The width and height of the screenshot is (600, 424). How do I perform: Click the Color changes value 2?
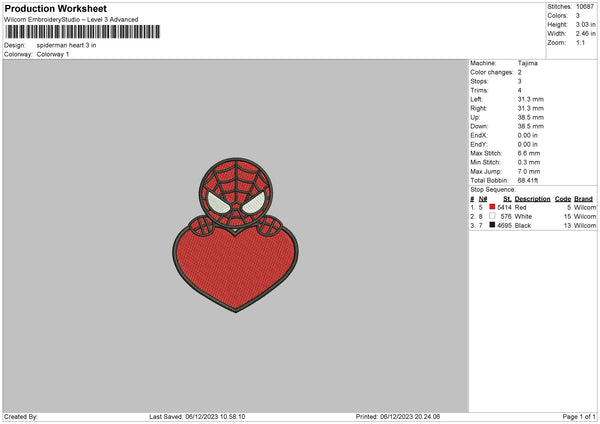pos(520,72)
